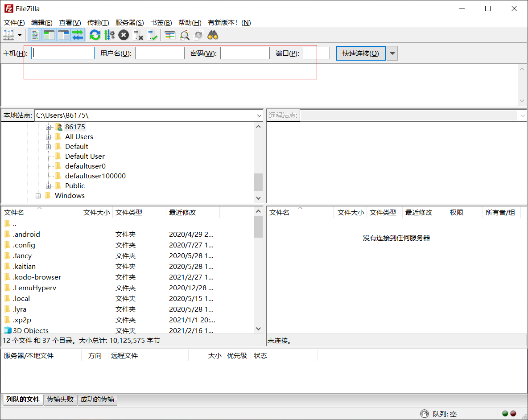Expand the Default folder tree node
528x420 pixels.
click(x=49, y=147)
